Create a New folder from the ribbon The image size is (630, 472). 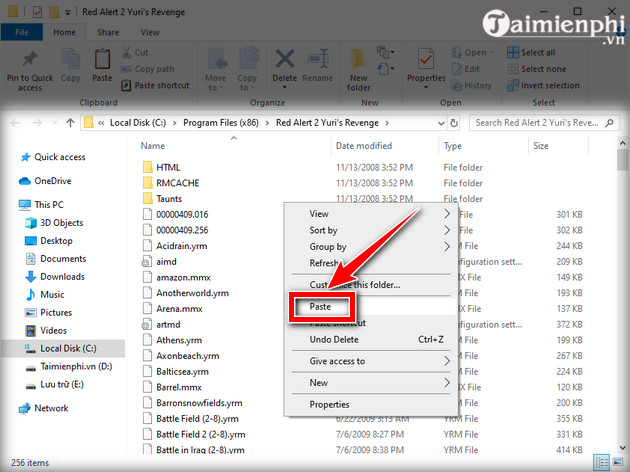358,70
